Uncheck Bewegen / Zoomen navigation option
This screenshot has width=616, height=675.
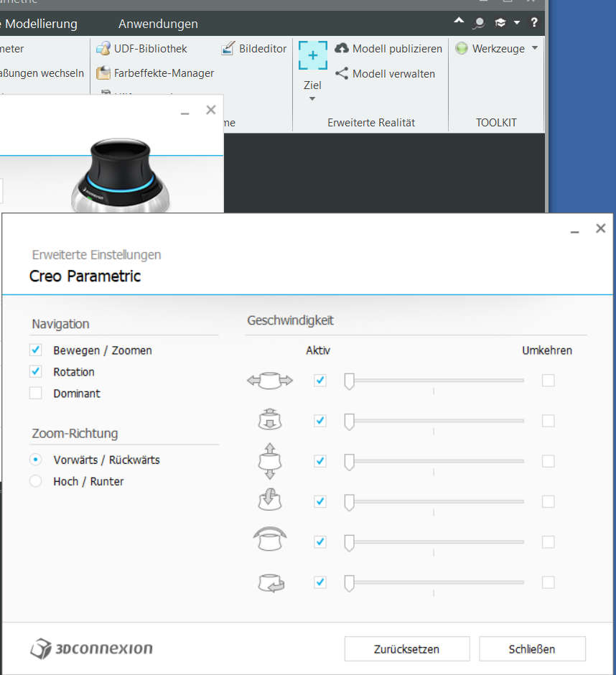tap(36, 350)
